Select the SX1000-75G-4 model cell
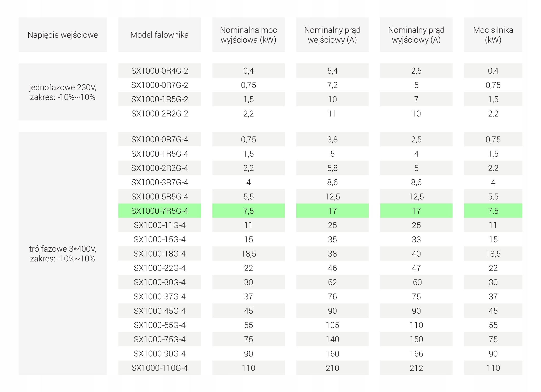The height and width of the screenshot is (392, 541). (x=160, y=339)
